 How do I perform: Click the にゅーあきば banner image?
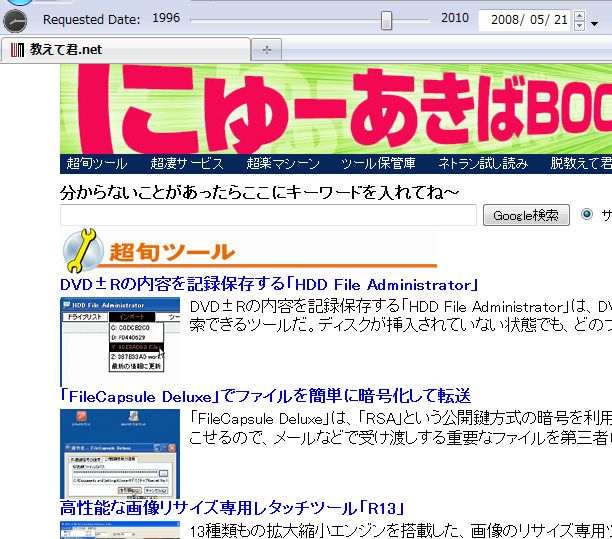point(336,109)
